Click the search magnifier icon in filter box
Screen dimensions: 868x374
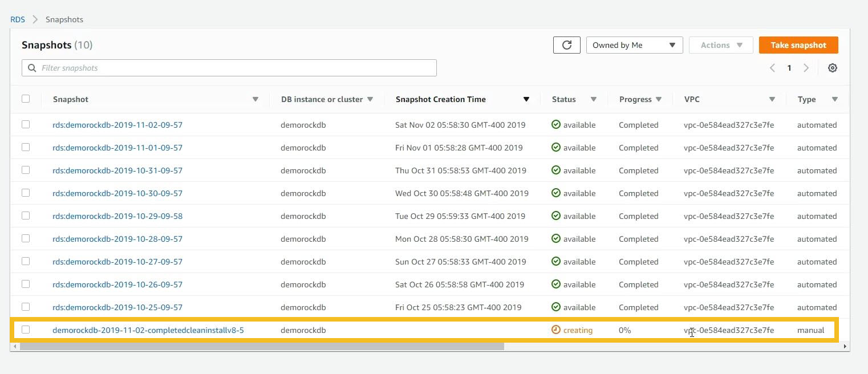pyautogui.click(x=32, y=68)
